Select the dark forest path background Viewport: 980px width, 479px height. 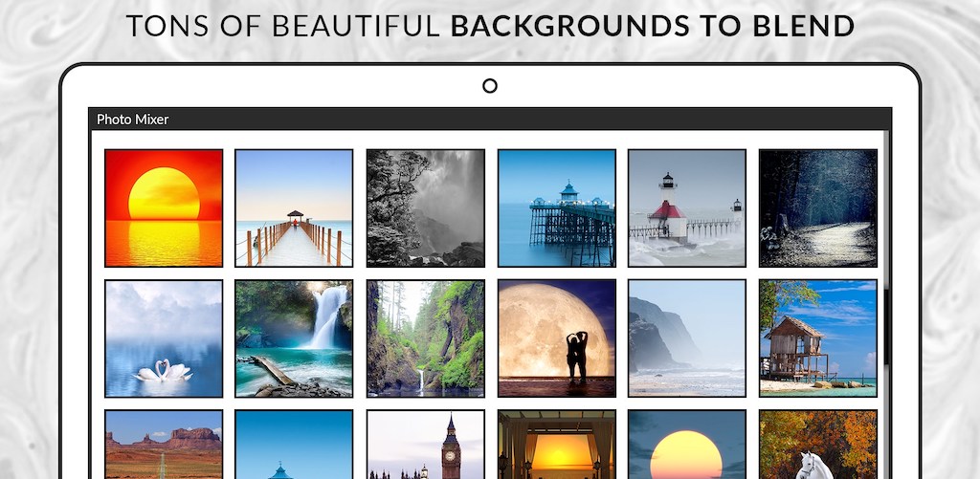tap(817, 208)
